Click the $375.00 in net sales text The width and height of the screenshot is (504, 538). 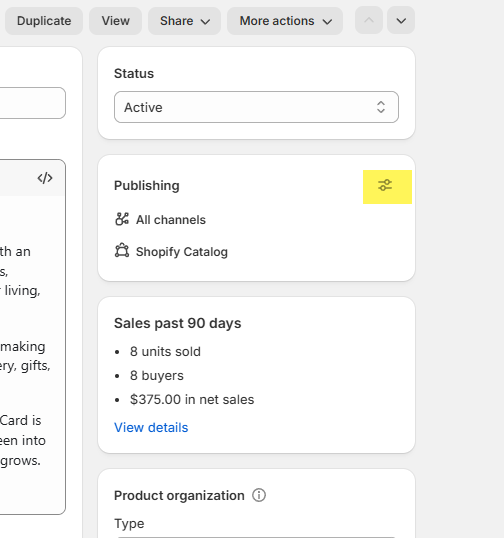(192, 400)
